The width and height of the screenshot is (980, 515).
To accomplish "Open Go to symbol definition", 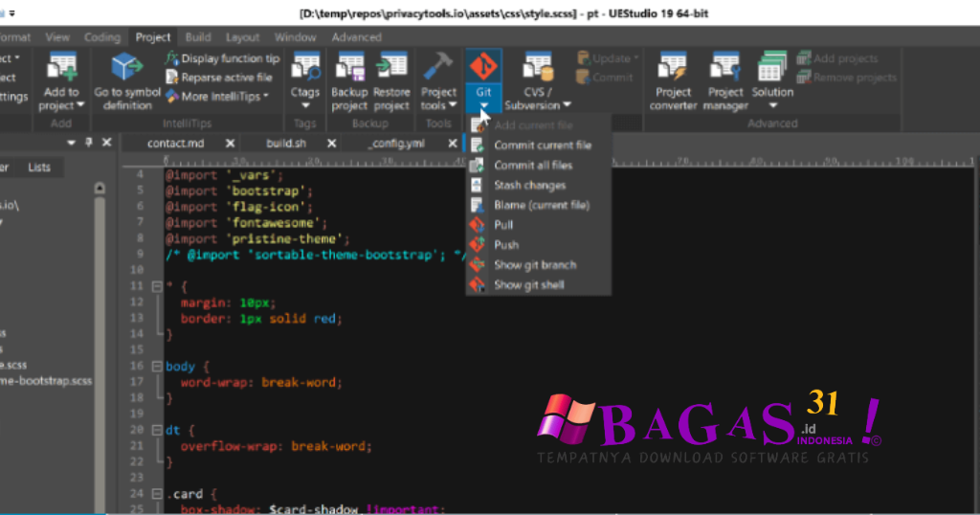I will point(127,82).
